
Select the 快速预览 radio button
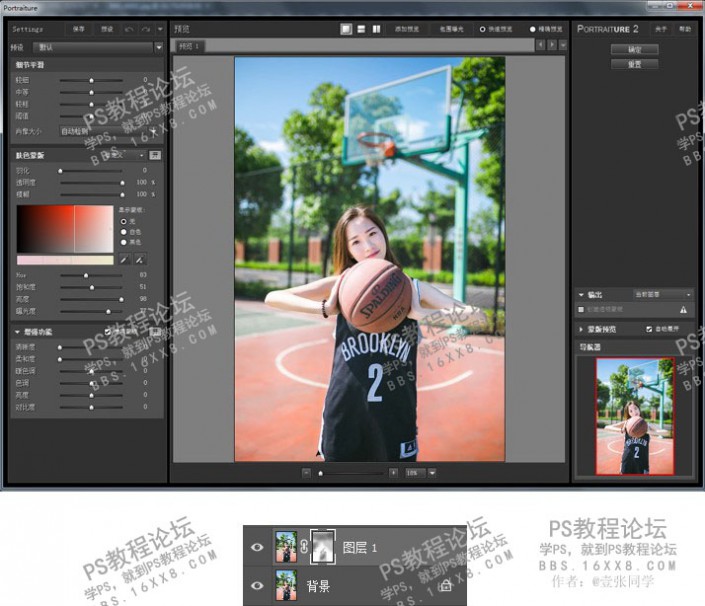[482, 29]
